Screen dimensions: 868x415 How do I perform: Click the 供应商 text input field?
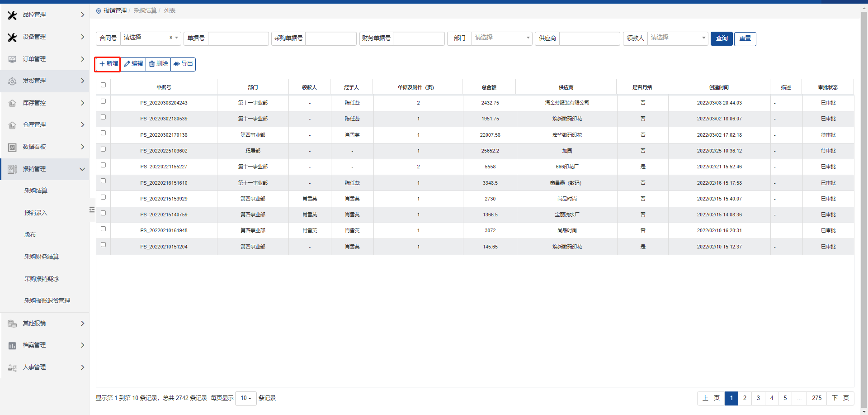tap(589, 38)
